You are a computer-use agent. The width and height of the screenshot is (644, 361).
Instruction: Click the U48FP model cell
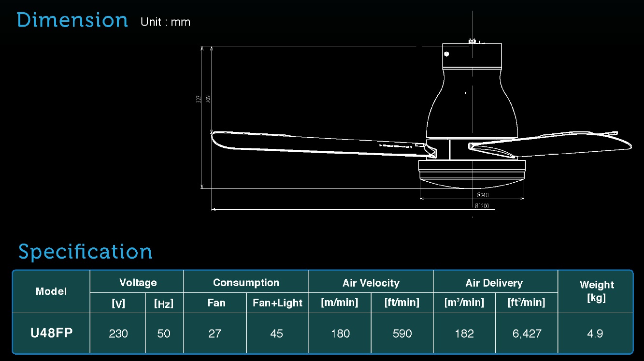point(51,333)
